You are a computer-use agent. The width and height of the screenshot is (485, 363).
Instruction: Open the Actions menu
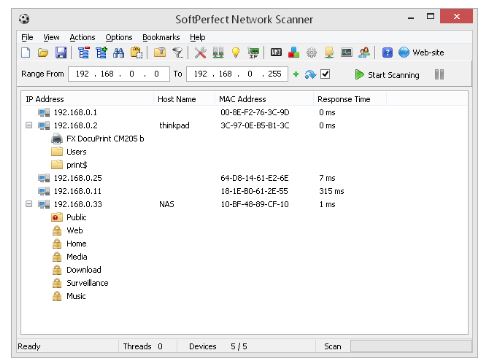pos(82,37)
